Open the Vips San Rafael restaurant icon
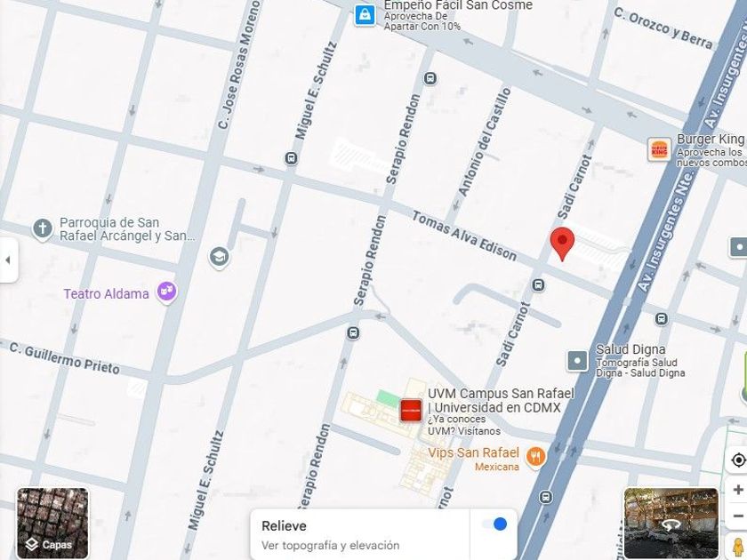Viewport: 747px width, 560px height. 536,457
